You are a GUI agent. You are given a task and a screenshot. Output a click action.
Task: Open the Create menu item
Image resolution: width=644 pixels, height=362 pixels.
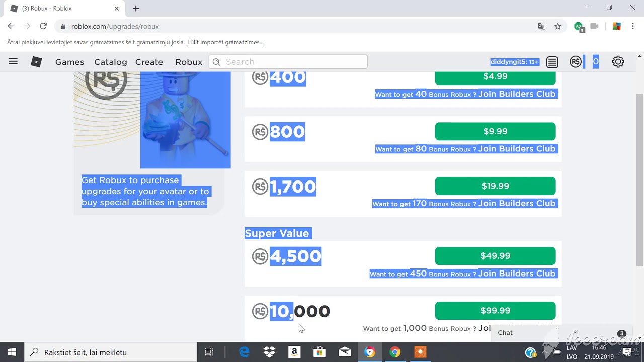[x=149, y=62]
